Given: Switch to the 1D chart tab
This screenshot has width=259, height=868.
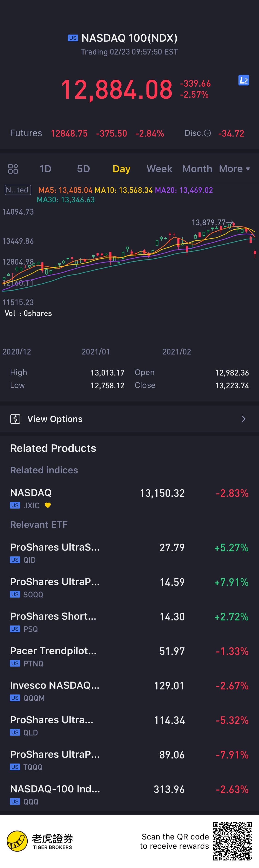Looking at the screenshot, I should [45, 169].
